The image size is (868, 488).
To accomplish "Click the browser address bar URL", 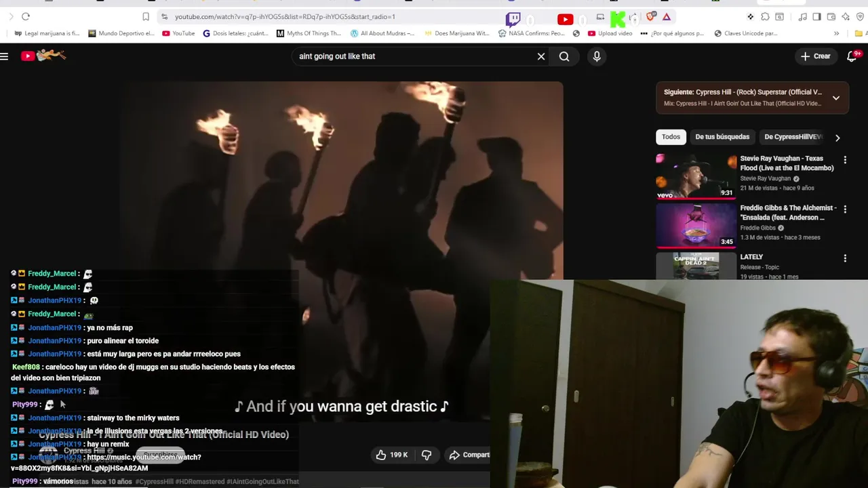I will [285, 16].
